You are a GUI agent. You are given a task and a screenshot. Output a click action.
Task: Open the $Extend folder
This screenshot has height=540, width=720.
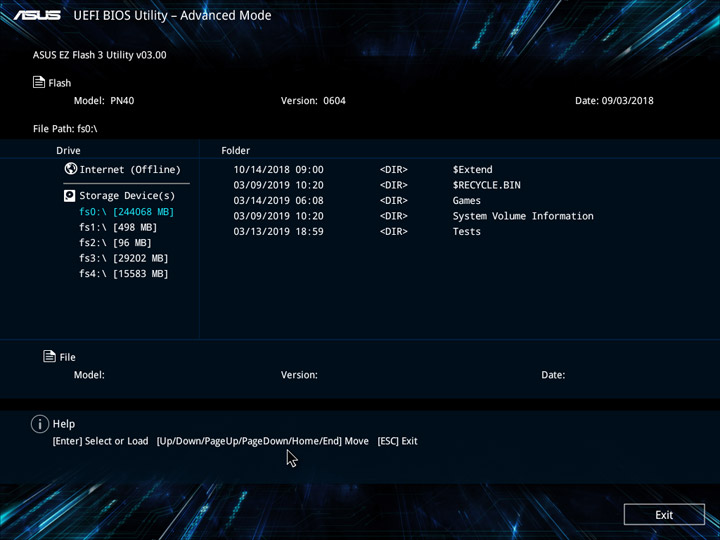(472, 169)
